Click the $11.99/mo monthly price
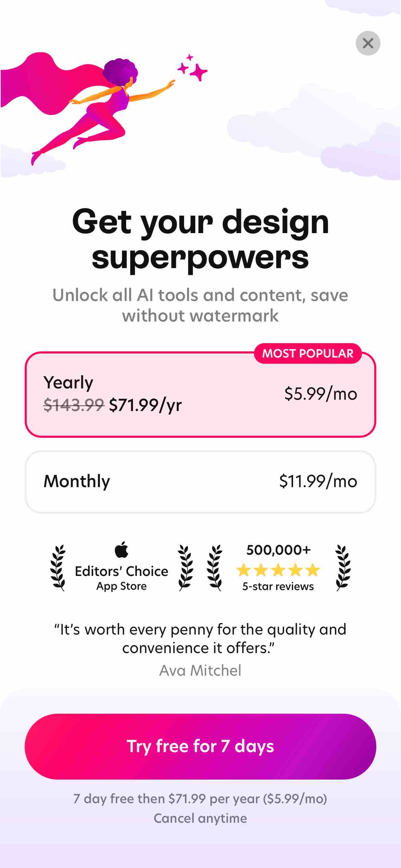401x868 pixels. click(318, 481)
